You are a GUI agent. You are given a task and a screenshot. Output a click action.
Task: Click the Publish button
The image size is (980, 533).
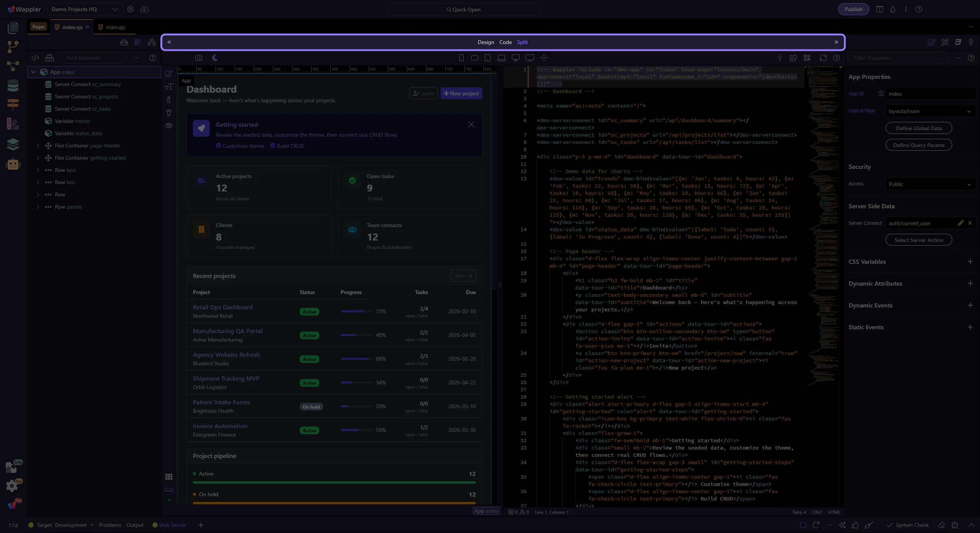(853, 9)
